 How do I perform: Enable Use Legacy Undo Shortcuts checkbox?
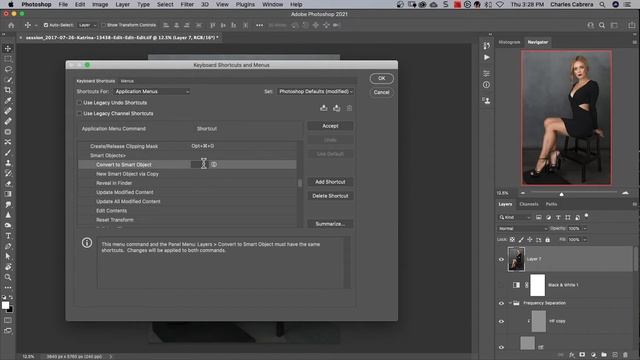pos(80,103)
